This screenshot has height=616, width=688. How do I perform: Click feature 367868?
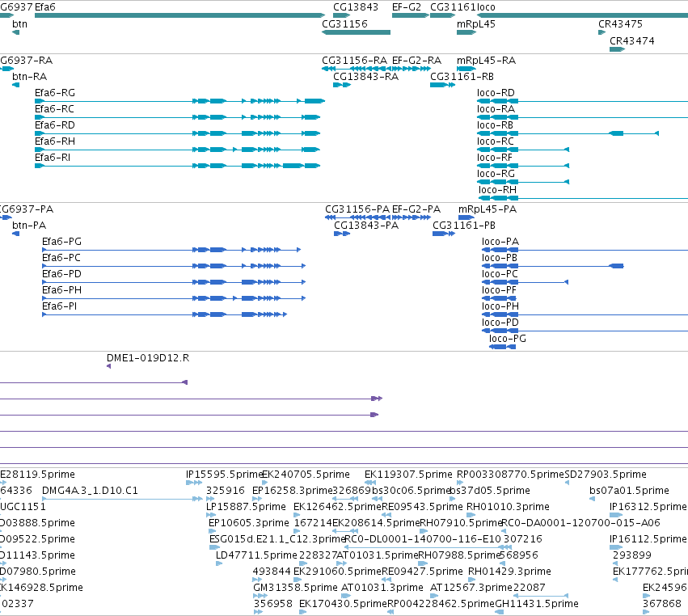coord(661,605)
